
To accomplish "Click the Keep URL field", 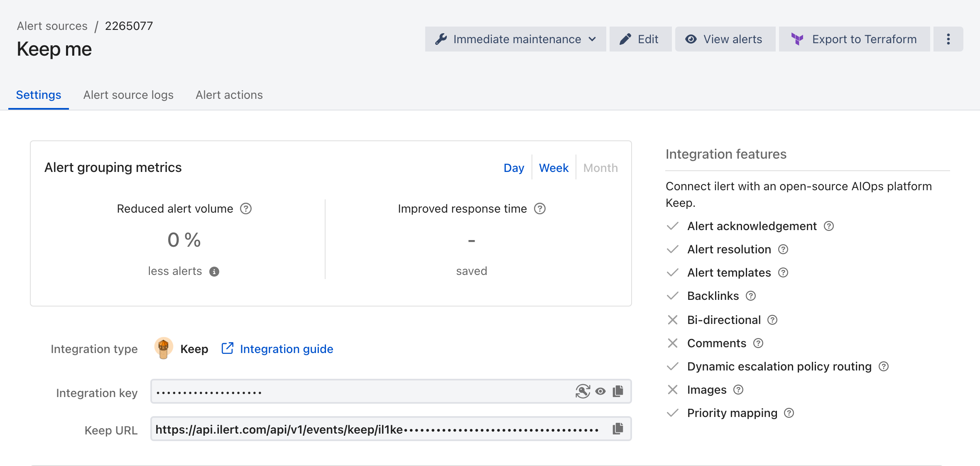I will pyautogui.click(x=391, y=429).
